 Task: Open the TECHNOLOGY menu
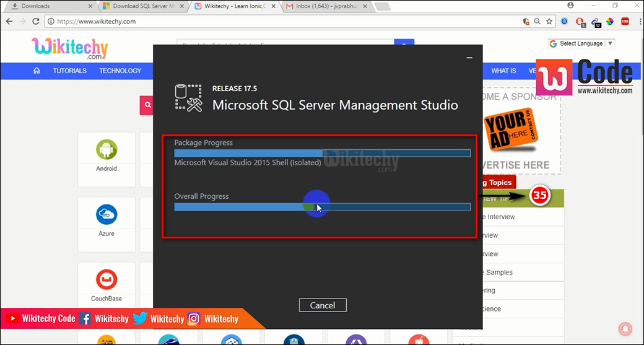(120, 71)
